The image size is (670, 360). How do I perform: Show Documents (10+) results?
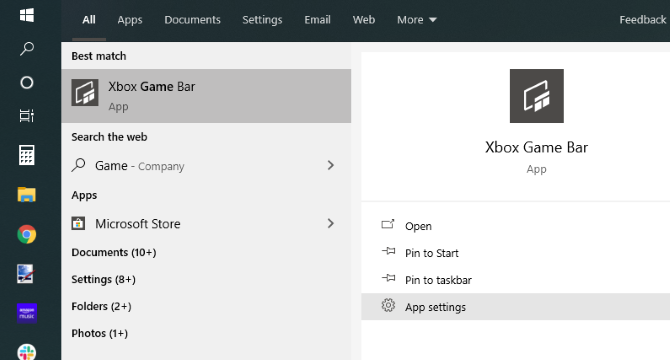point(114,252)
